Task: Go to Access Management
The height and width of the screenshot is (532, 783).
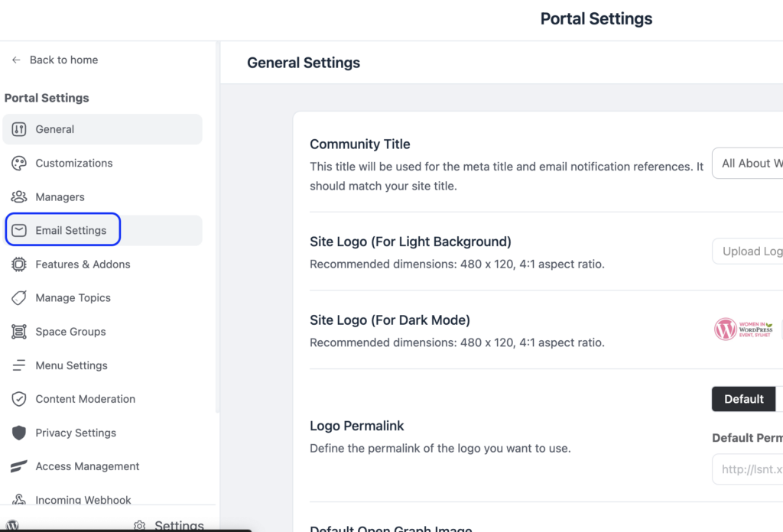Action: [102, 466]
